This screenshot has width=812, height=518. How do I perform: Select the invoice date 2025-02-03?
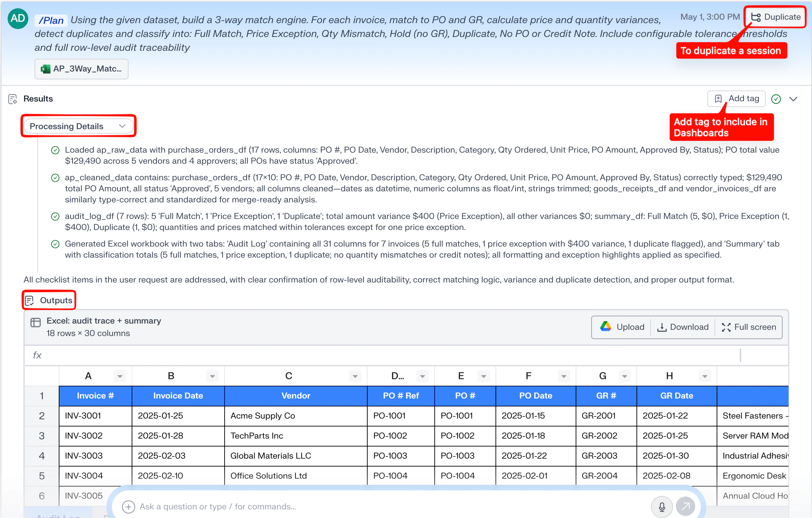coord(178,456)
